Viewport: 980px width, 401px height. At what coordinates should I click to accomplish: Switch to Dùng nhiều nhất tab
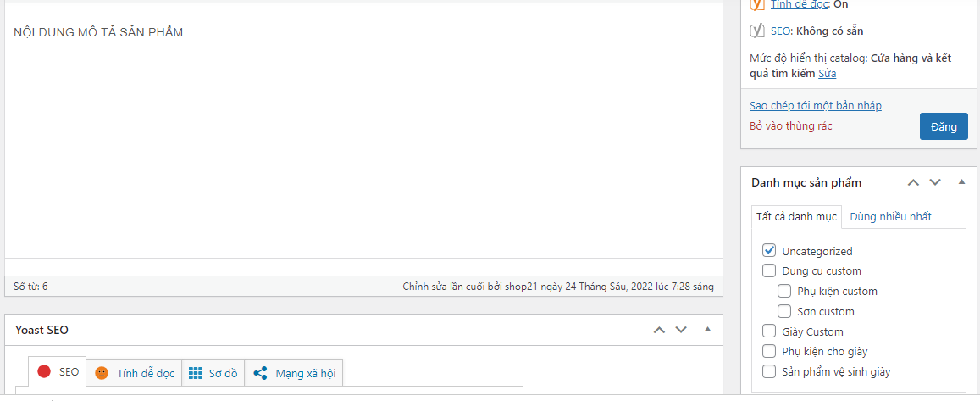coord(890,216)
